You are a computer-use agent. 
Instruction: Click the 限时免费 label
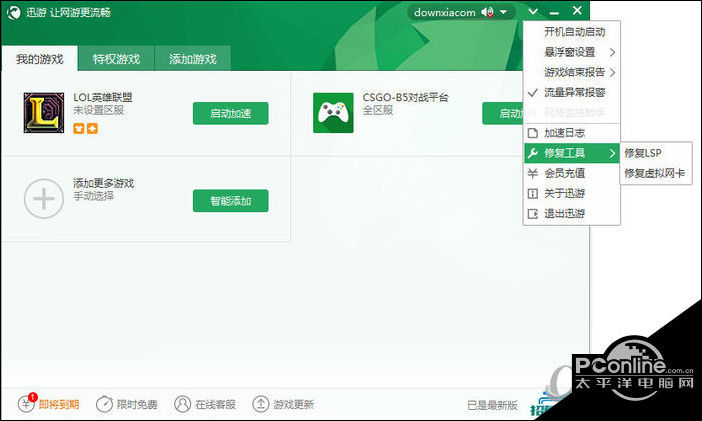(137, 404)
